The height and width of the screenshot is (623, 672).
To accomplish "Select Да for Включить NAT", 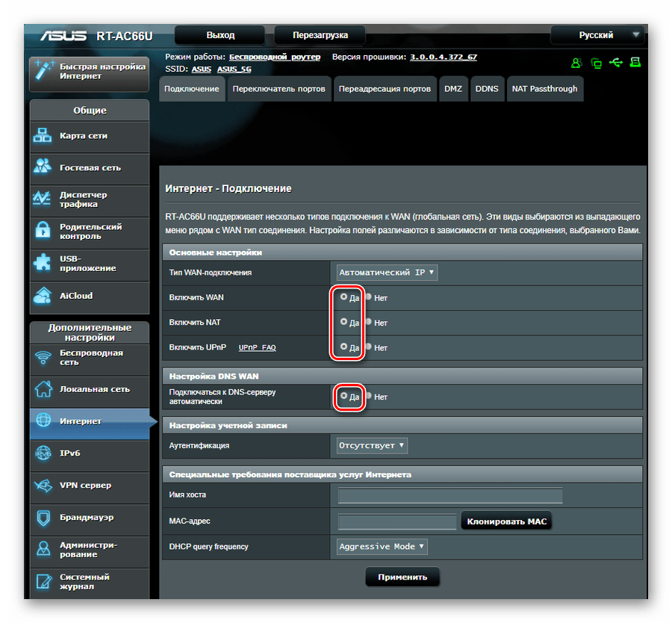I will (x=343, y=321).
